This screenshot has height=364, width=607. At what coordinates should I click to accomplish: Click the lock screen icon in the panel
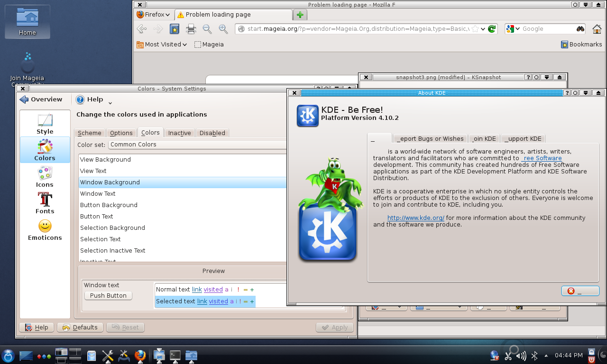pyautogui.click(x=591, y=352)
